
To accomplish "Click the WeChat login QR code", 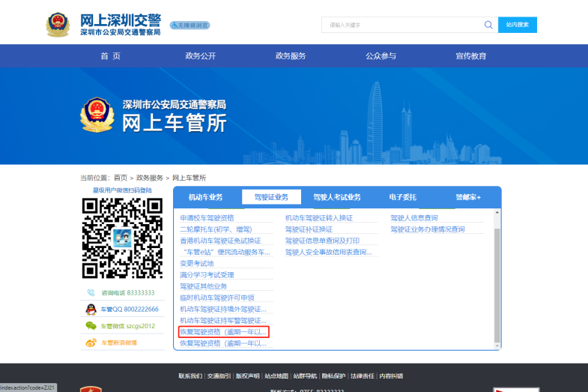I will tap(122, 238).
